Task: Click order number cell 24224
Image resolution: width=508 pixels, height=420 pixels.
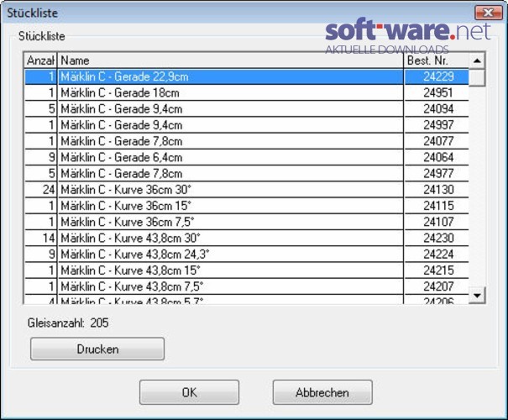Action: point(437,255)
